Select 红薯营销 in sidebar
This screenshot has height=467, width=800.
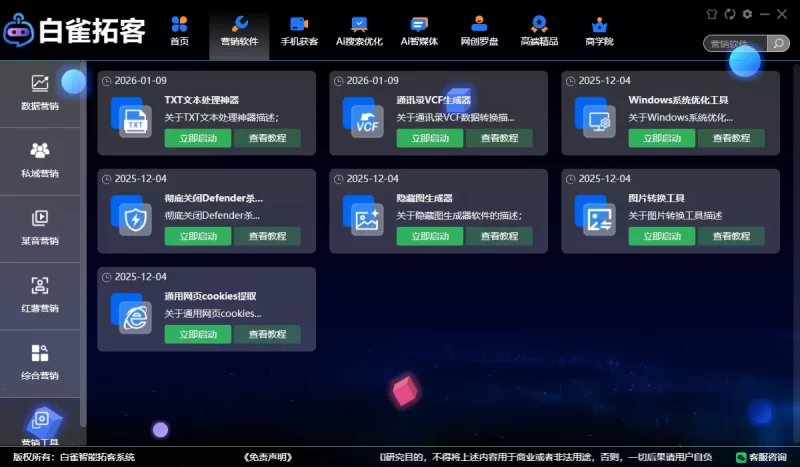coord(40,296)
